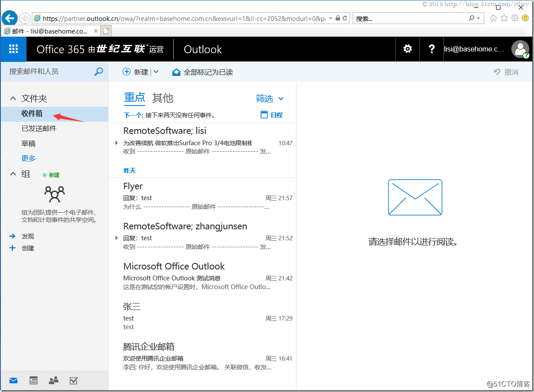Click the browser address bar URL

tap(183, 18)
